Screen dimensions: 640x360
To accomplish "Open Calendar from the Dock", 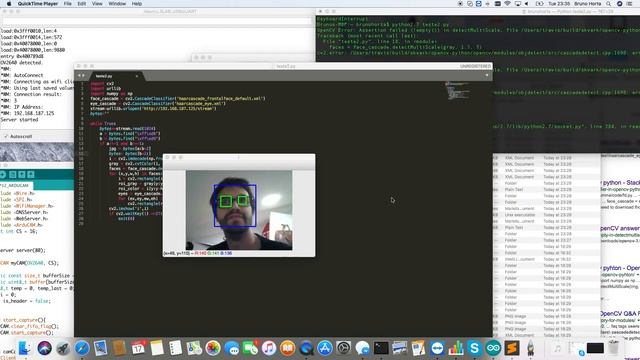I will coord(138,348).
